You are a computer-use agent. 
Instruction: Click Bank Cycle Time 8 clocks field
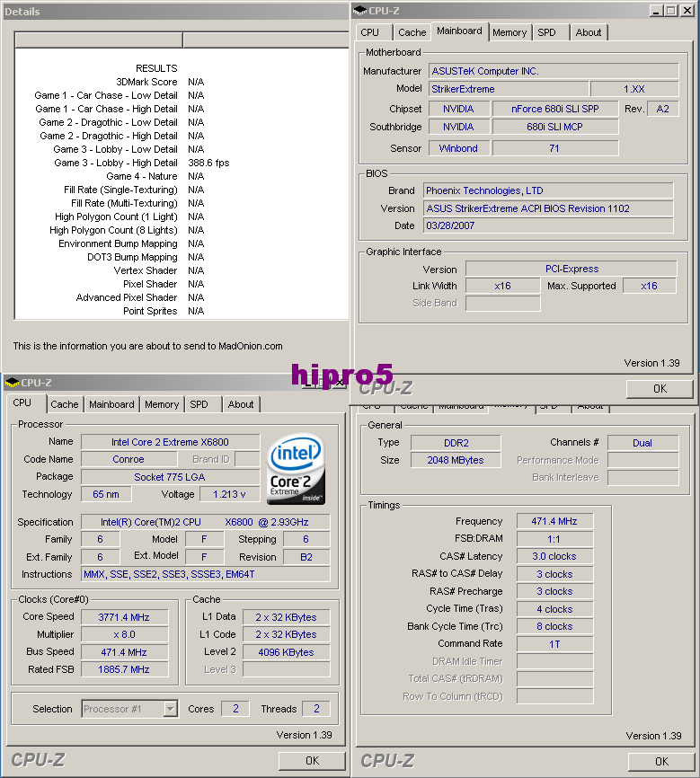(x=555, y=627)
